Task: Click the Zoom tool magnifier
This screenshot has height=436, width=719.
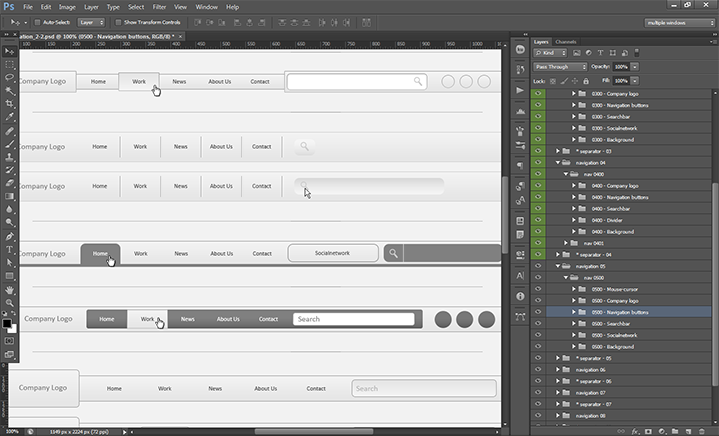Action: [10, 302]
